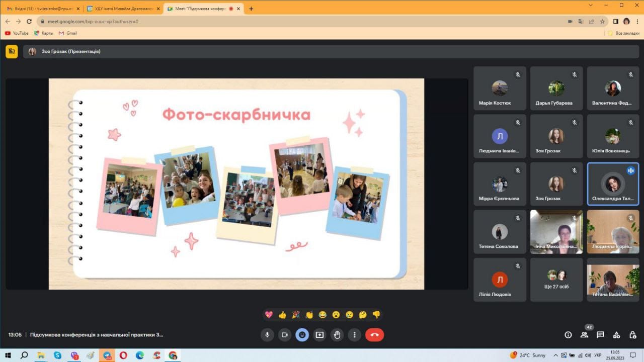Open tab search chevron in title bar
This screenshot has width=644, height=362.
coord(590,5)
